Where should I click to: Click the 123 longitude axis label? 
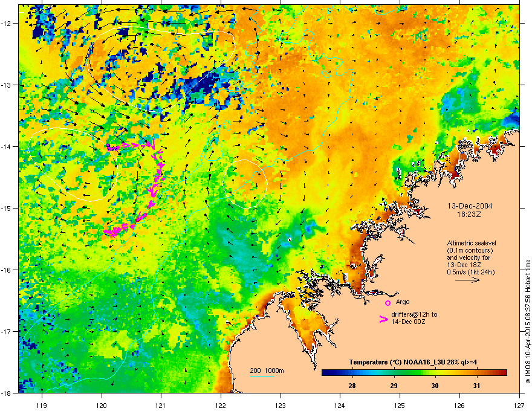point(281,405)
